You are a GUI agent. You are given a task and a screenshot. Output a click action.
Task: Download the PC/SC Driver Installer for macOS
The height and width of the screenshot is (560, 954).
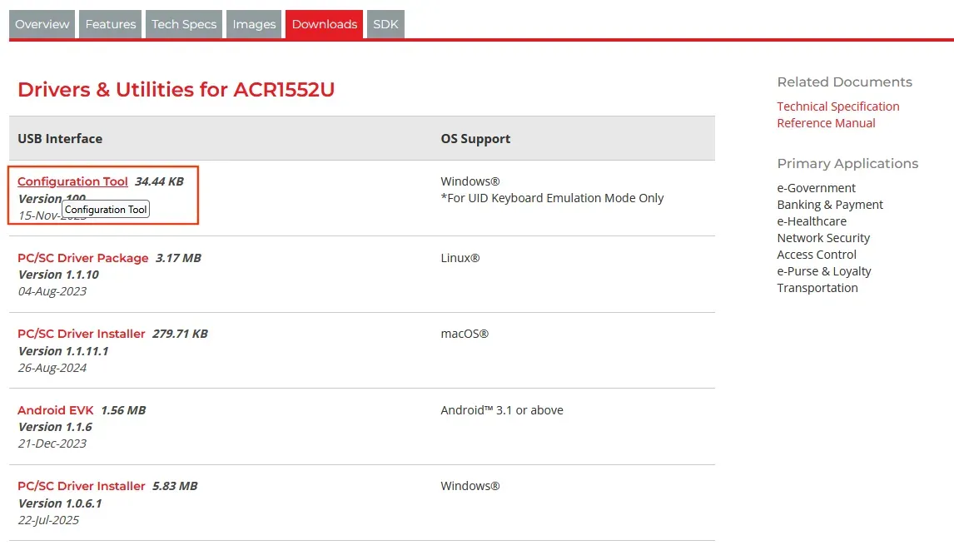[81, 334]
